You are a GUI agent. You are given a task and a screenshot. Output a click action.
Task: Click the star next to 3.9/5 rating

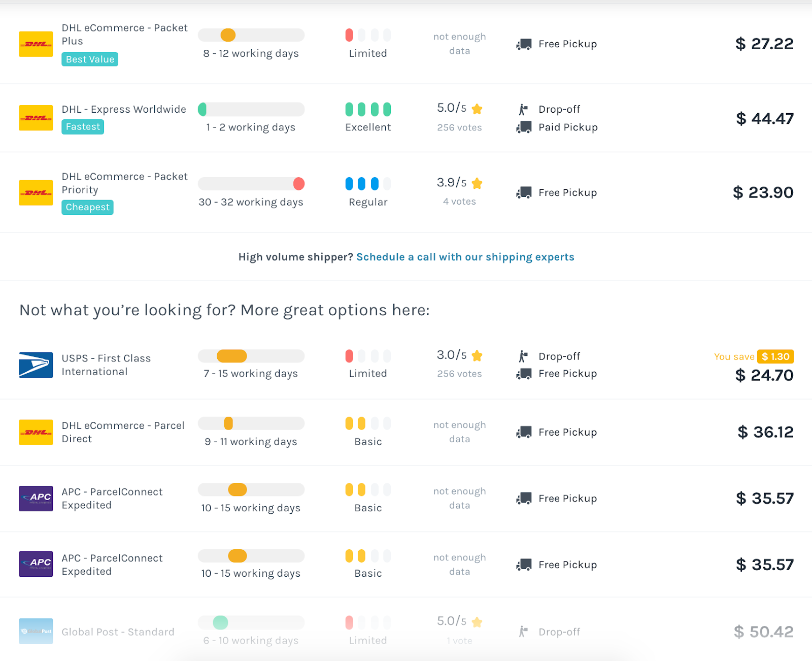tap(477, 183)
